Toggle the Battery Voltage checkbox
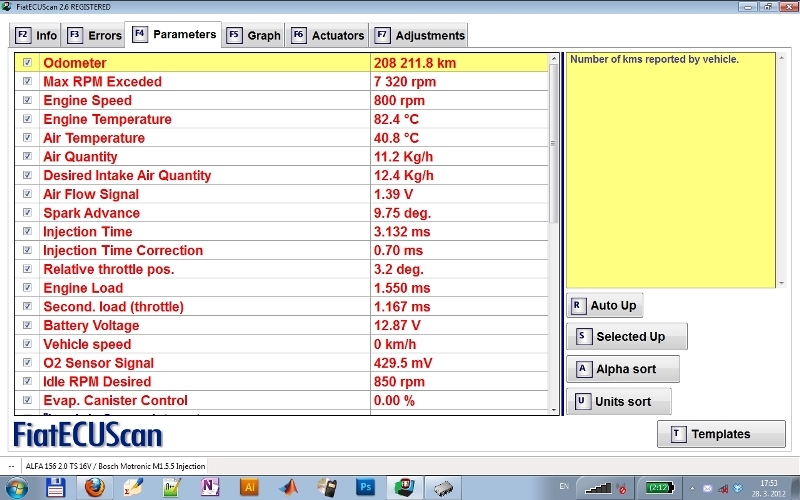The width and height of the screenshot is (800, 500). point(27,326)
